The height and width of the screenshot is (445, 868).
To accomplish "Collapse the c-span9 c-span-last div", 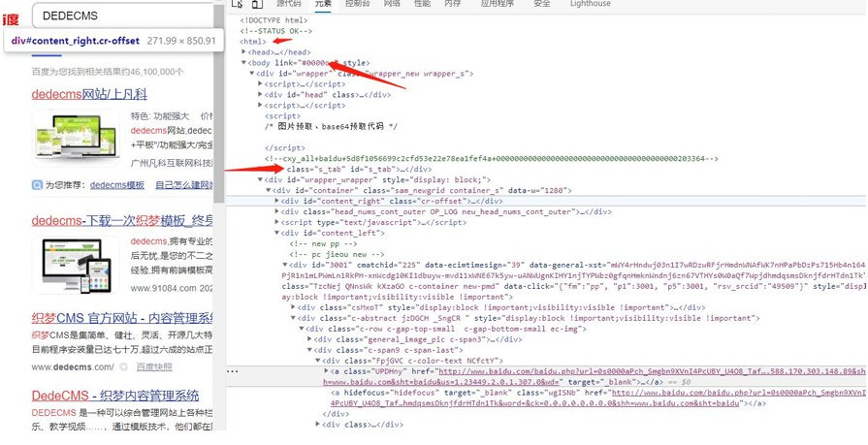I will 310,350.
